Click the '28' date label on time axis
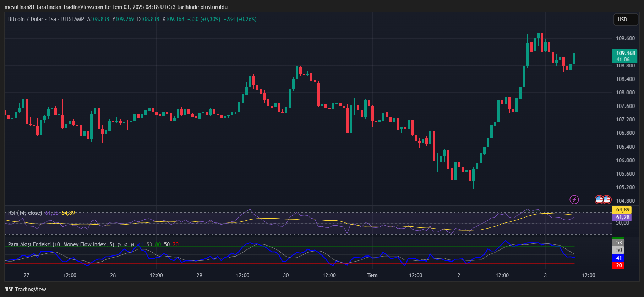 pos(113,275)
